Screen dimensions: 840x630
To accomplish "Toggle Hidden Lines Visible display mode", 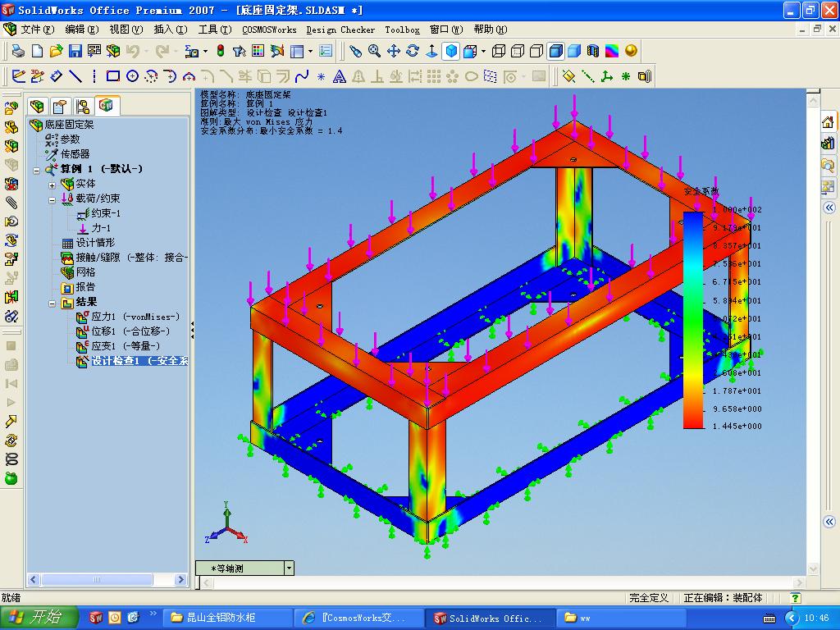I will 518,51.
